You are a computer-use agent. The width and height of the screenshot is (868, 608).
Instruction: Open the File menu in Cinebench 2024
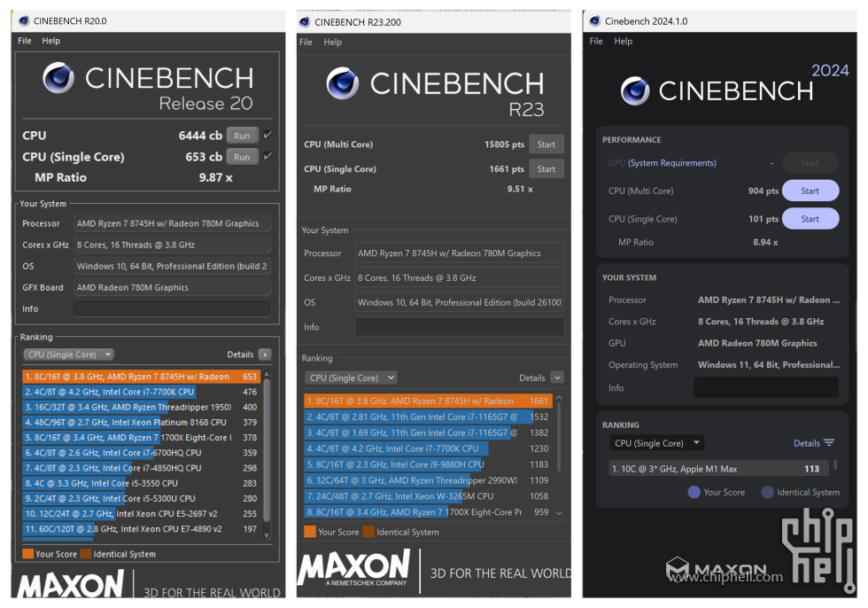tap(596, 41)
